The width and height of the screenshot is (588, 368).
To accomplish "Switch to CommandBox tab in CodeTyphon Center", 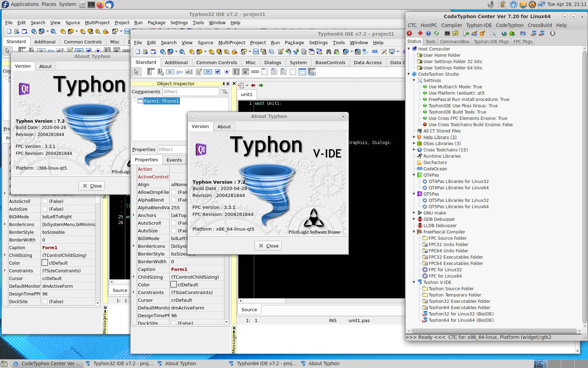I will [455, 41].
